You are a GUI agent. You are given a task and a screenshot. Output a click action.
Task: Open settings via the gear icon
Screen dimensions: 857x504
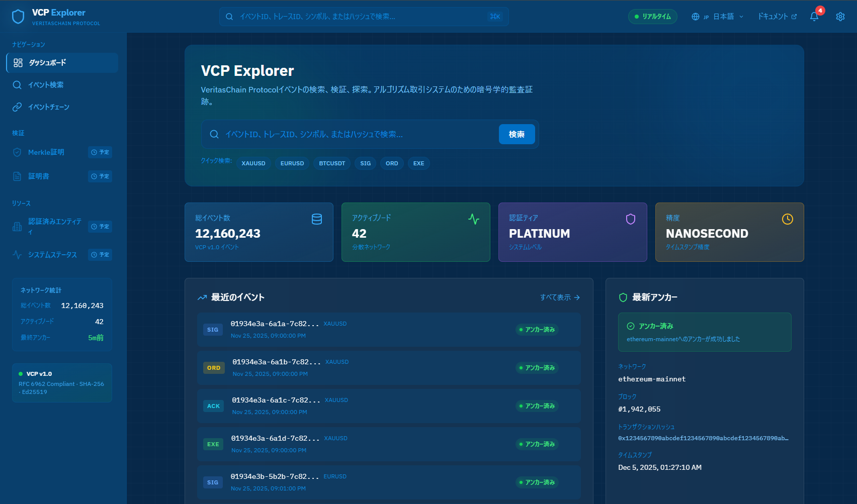pos(840,17)
